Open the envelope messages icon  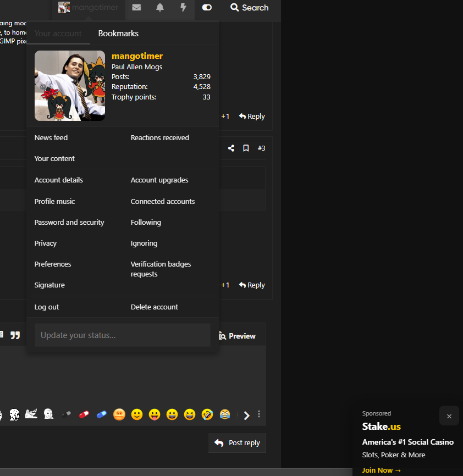coord(136,7)
